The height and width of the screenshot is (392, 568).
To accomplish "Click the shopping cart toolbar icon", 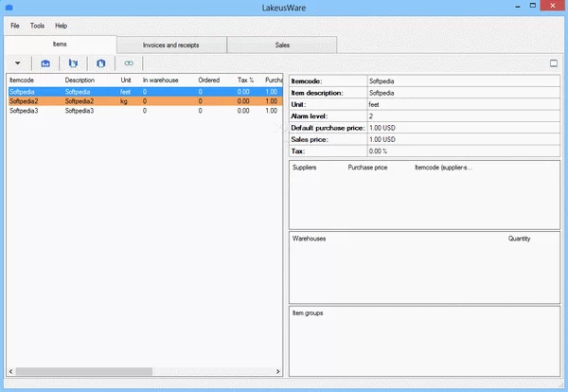I will [x=72, y=63].
